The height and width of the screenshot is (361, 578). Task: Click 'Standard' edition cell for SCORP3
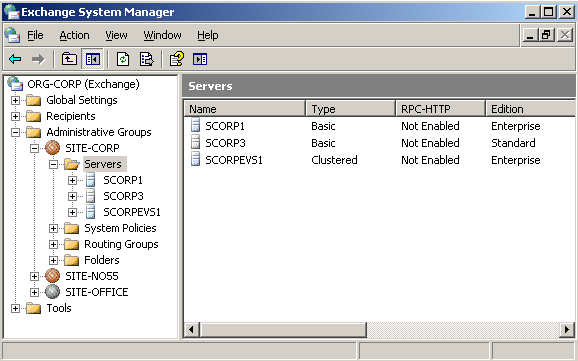pyautogui.click(x=513, y=143)
